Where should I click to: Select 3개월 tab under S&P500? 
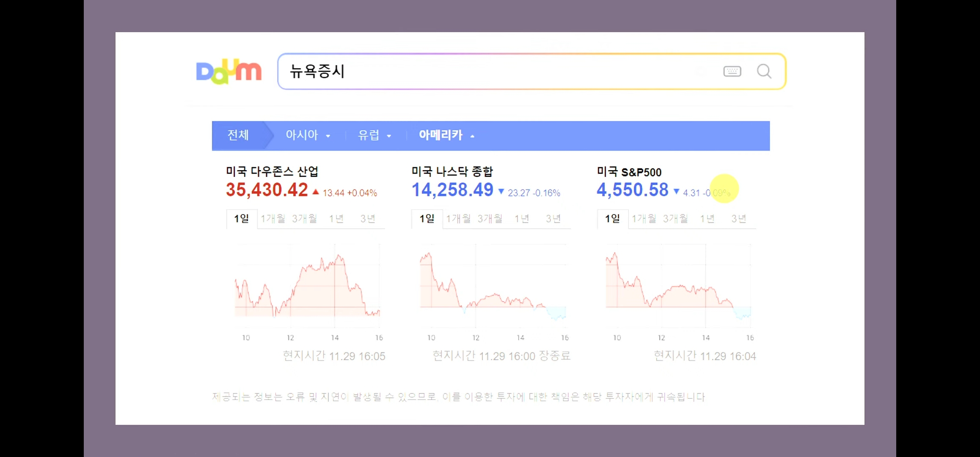tap(675, 219)
